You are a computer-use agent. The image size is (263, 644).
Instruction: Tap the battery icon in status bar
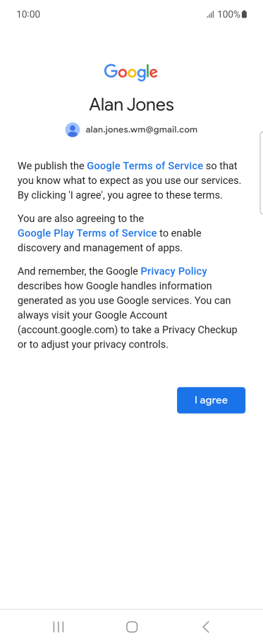pyautogui.click(x=244, y=14)
